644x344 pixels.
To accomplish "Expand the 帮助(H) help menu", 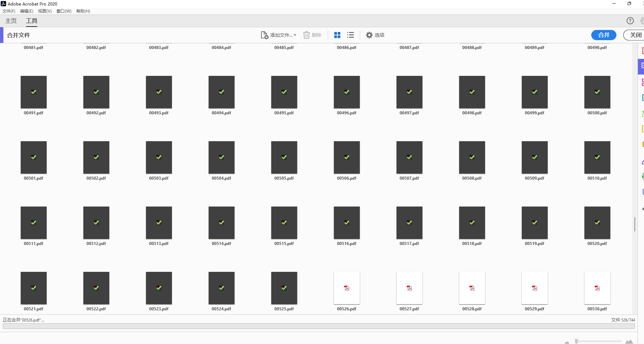I will point(83,11).
